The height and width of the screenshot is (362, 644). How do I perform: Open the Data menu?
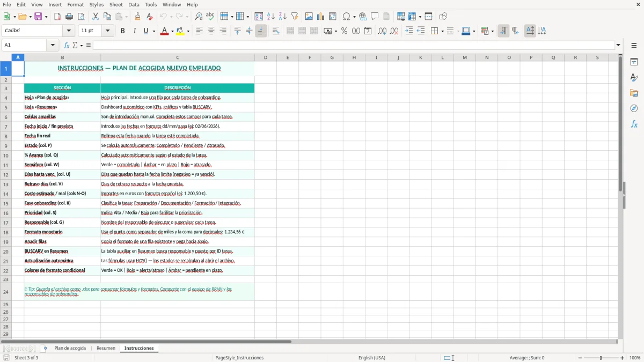pos(134,4)
